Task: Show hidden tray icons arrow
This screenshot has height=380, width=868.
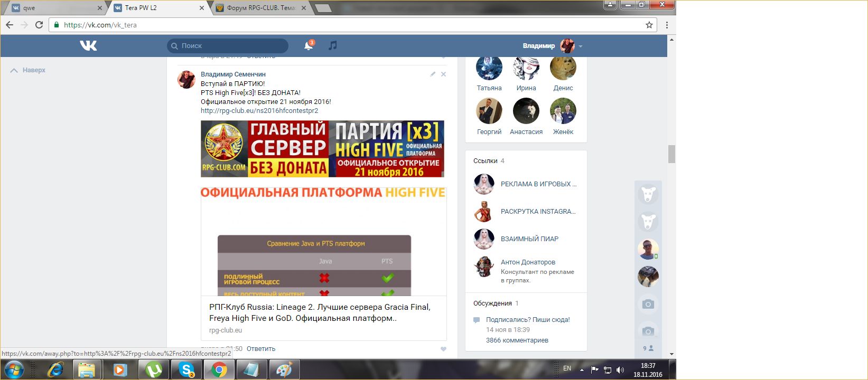Action: (582, 370)
